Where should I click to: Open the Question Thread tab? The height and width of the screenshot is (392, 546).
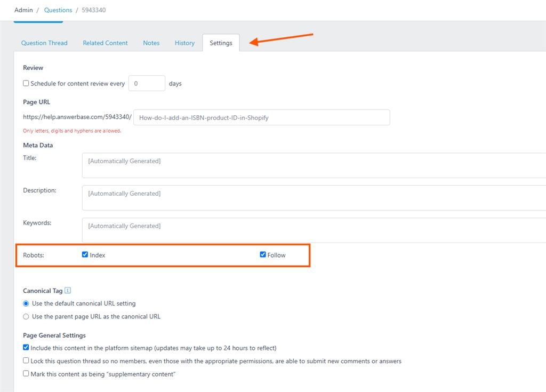[44, 43]
